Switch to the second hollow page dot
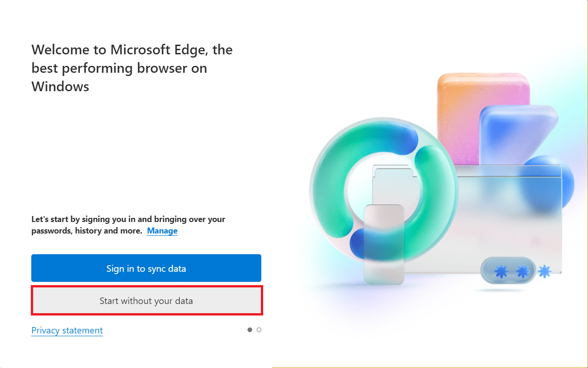The width and height of the screenshot is (588, 368). [x=259, y=330]
